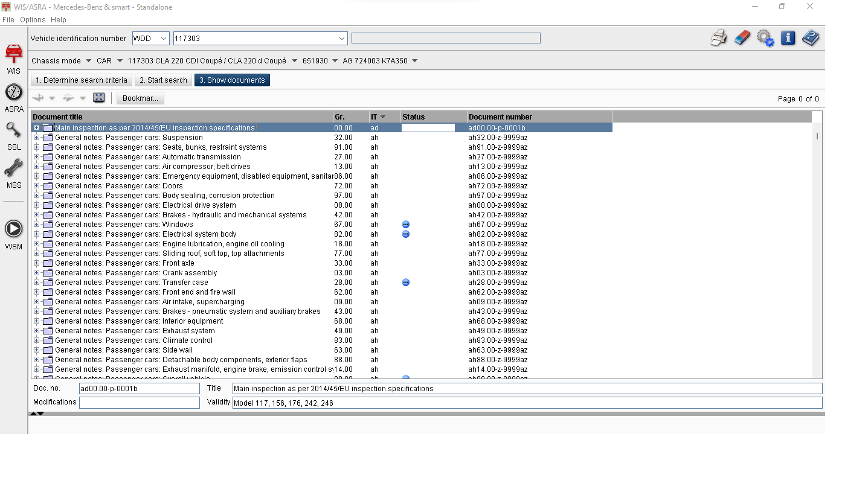868x492 pixels.
Task: Click the Bookmar... button
Action: [x=140, y=98]
